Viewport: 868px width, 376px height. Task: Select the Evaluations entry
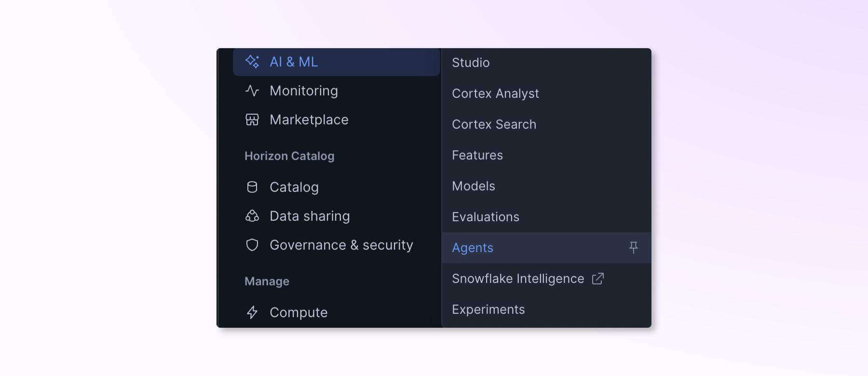coord(486,217)
